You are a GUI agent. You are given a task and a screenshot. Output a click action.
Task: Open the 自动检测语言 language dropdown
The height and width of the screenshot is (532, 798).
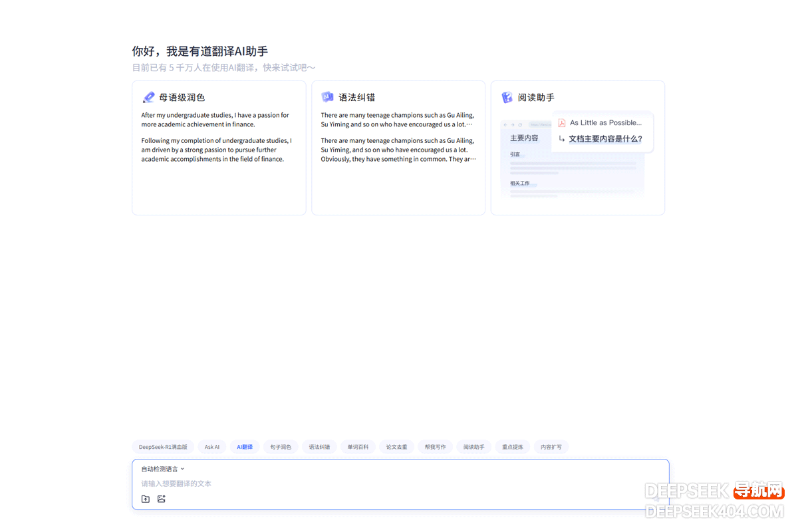163,469
